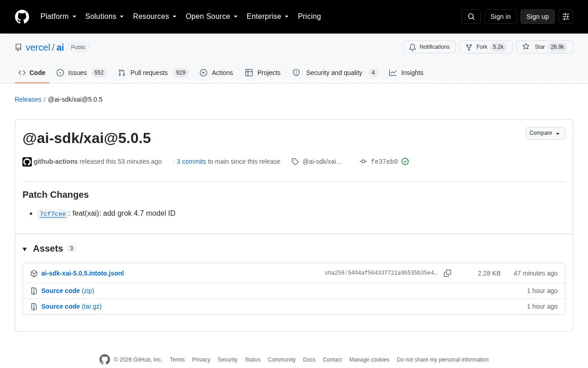Open appearance settings sliders icon

[566, 17]
